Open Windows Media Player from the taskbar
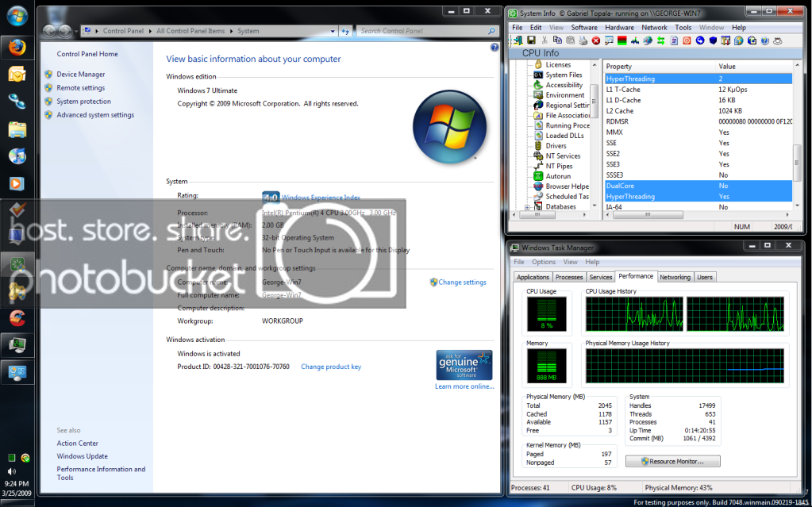812x507 pixels. 17,182
